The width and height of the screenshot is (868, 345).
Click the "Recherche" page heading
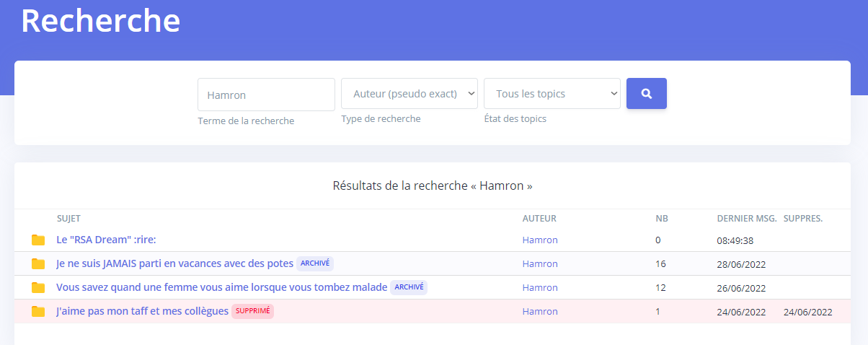(100, 21)
